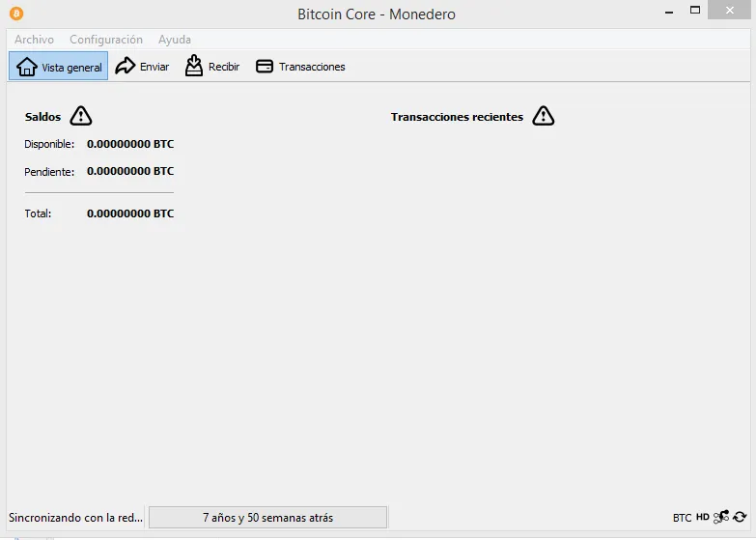Open the Archivo menu

[x=34, y=40]
